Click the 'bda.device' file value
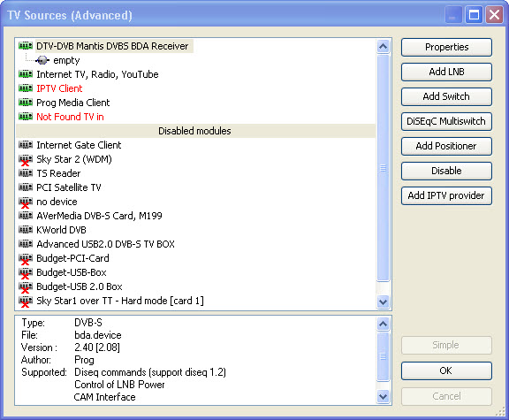The width and height of the screenshot is (509, 420). (98, 335)
